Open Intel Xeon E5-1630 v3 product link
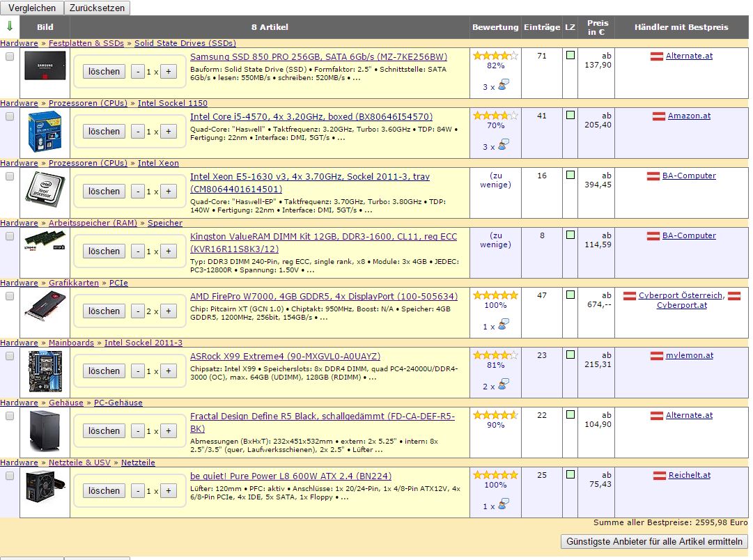753x560 pixels. click(310, 183)
